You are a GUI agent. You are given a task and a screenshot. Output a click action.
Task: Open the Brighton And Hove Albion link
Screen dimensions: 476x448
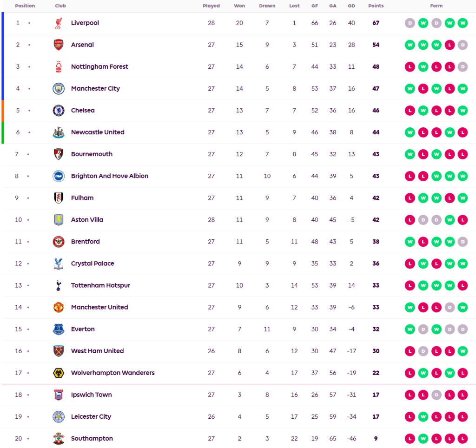[x=110, y=176]
